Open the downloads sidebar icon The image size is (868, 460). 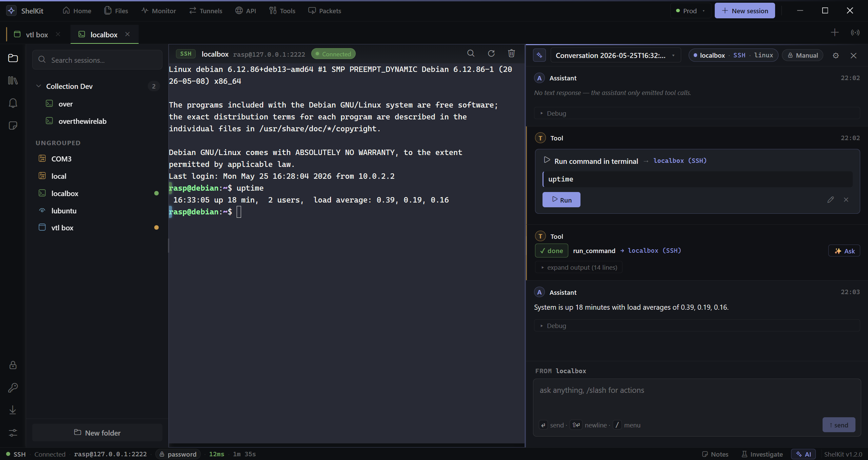coord(13,410)
